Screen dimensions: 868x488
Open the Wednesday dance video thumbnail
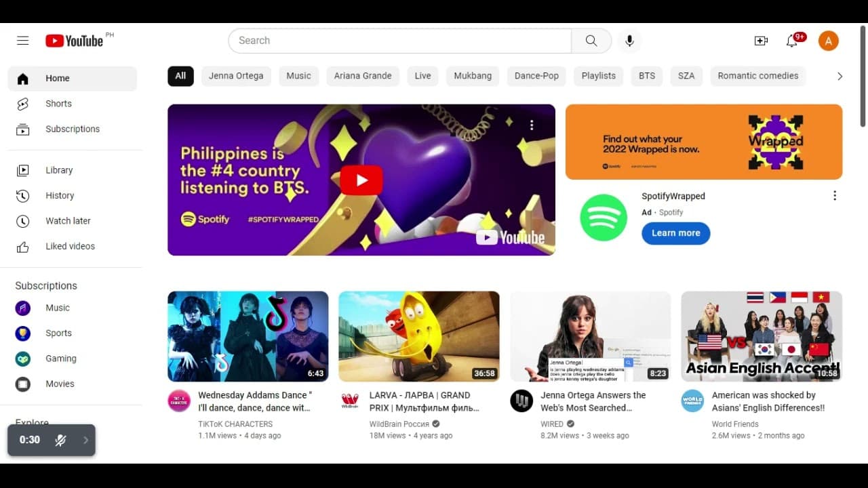[x=248, y=336]
